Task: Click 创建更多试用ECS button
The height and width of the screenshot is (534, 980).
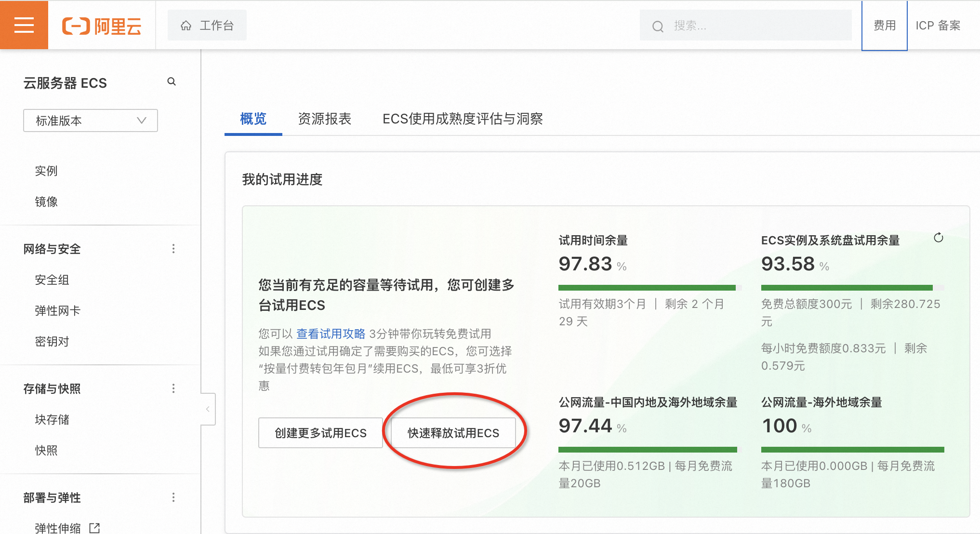Action: 320,433
